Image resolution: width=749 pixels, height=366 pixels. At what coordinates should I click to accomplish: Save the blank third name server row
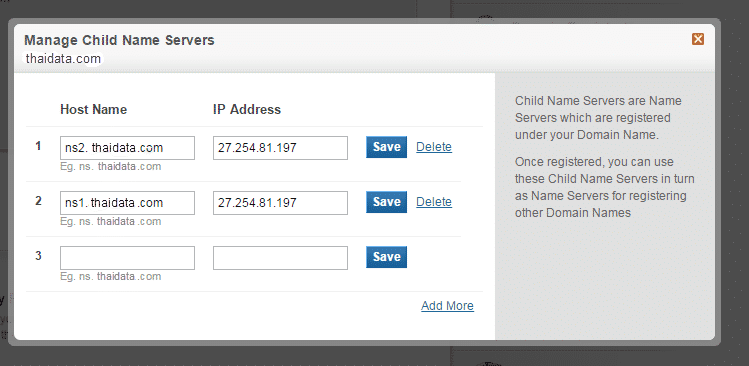pos(386,257)
